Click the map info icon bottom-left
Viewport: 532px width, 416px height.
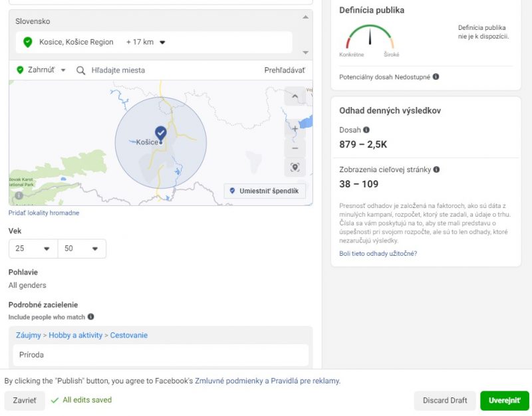coord(19,195)
